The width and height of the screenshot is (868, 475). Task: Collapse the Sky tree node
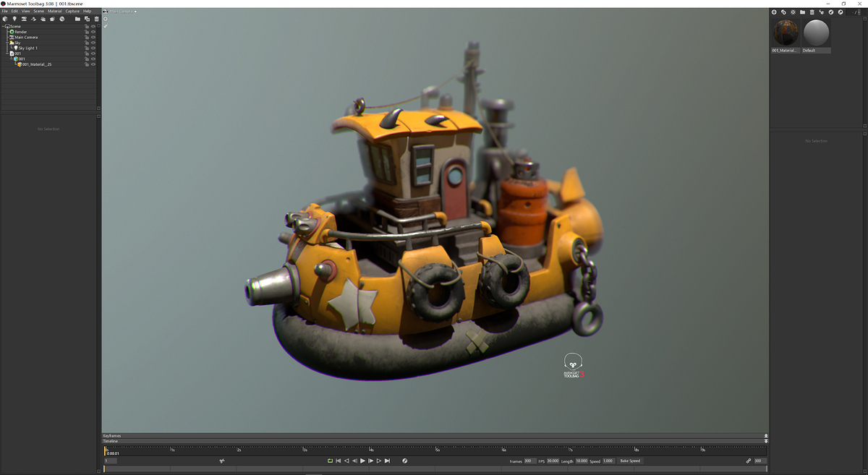[7, 43]
